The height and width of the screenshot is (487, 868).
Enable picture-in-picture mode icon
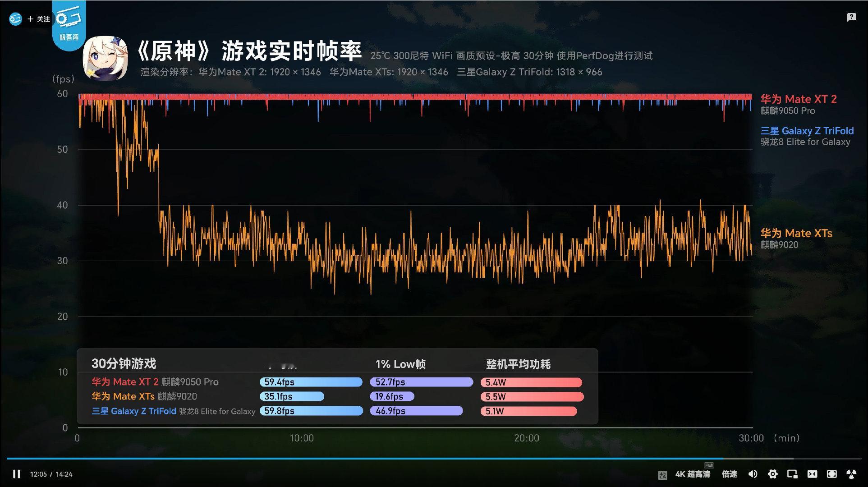792,474
